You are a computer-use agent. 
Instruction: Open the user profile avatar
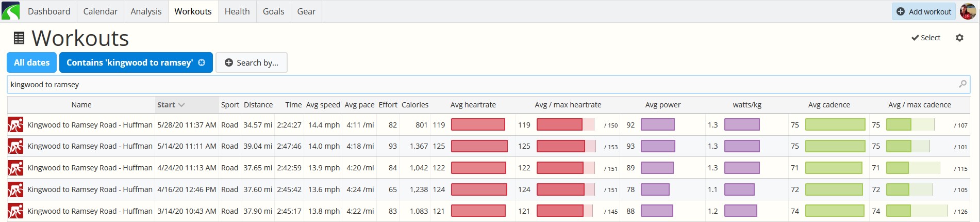[968, 11]
